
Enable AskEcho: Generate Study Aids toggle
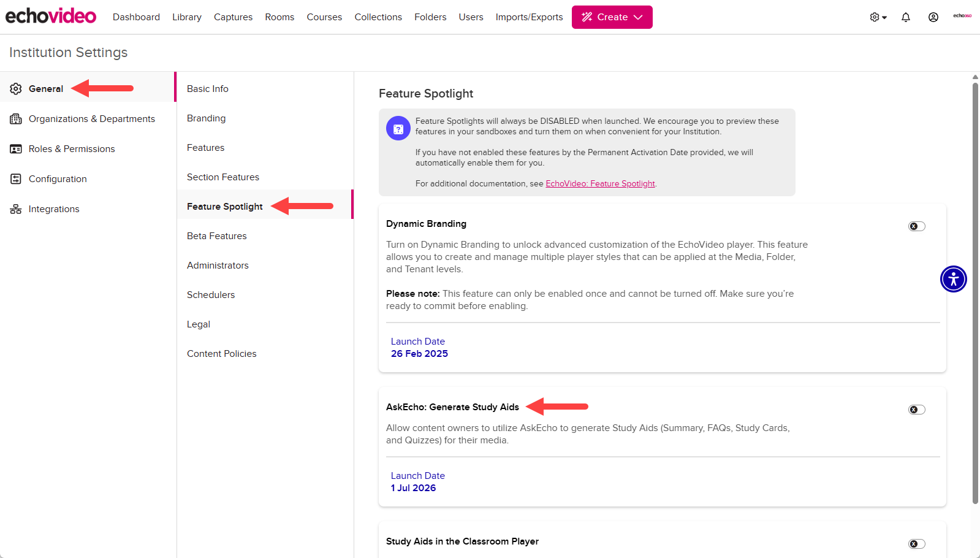click(917, 410)
